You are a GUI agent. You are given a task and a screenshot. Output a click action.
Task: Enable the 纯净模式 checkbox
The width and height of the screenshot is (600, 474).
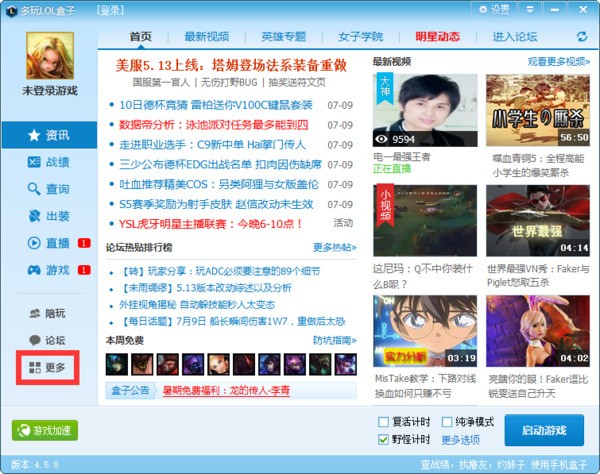448,422
